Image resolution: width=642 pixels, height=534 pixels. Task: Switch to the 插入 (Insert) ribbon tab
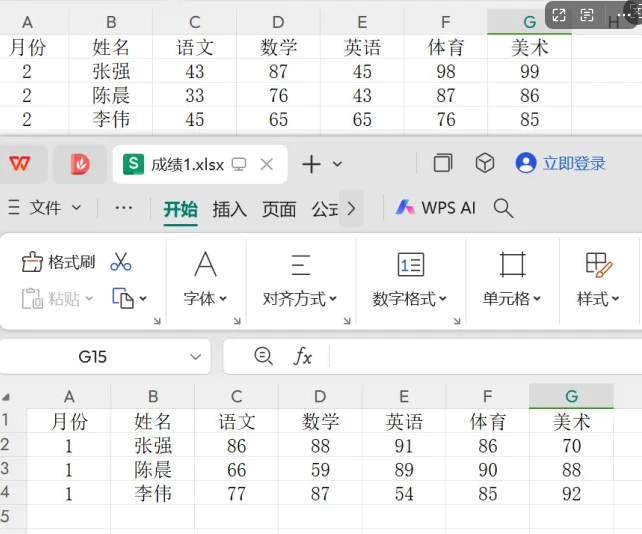tap(230, 208)
